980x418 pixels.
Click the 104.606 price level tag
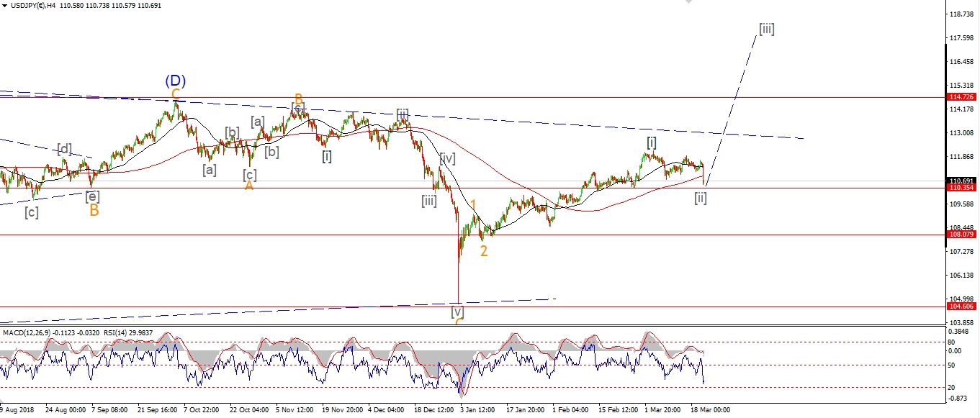coord(962,306)
